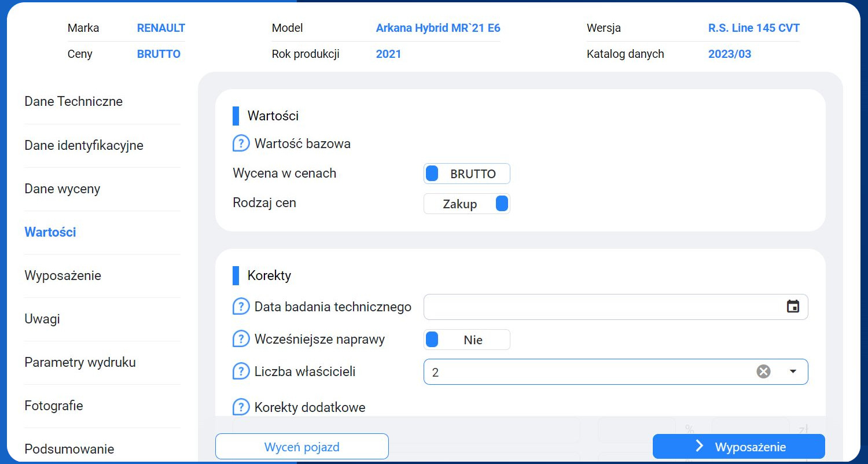Toggle the Zakup price type switch
Image resolution: width=868 pixels, height=464 pixels.
(x=467, y=204)
